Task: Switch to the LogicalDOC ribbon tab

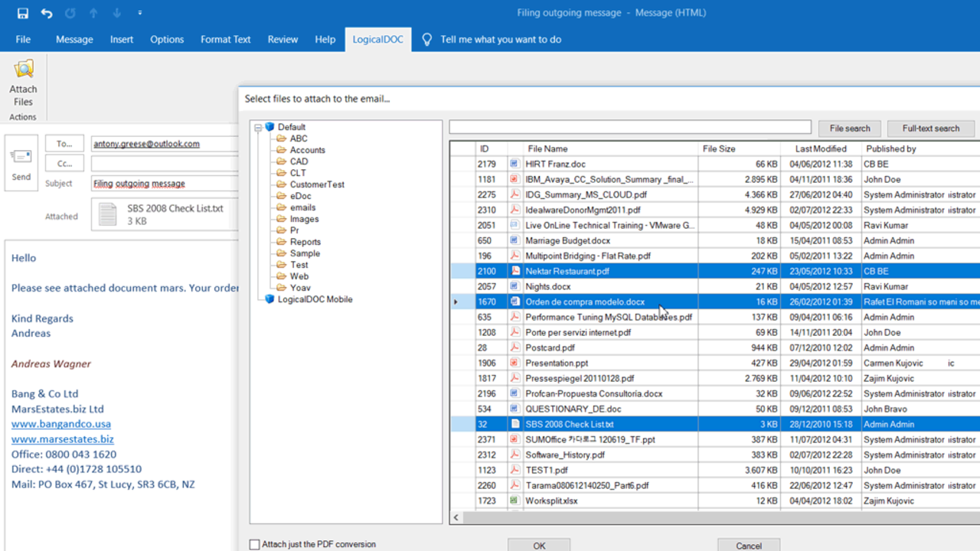Action: point(377,39)
